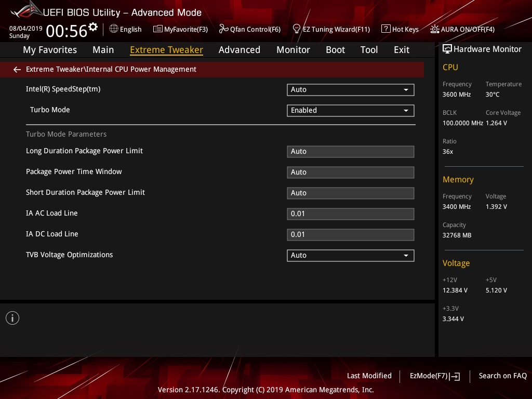Click the AURA on/off light icon

point(435,29)
